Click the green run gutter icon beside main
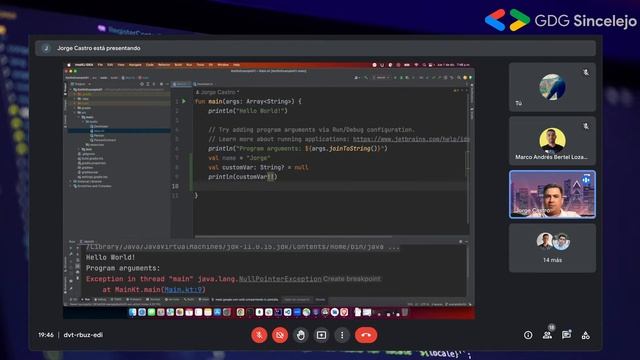The width and height of the screenshot is (640, 360). pyautogui.click(x=184, y=101)
